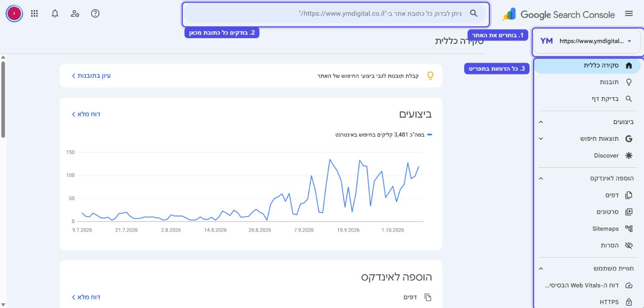Screen dimensions: 644x308
Task: Click the הוספה לאינדקס card title
Action: pyautogui.click(x=397, y=277)
